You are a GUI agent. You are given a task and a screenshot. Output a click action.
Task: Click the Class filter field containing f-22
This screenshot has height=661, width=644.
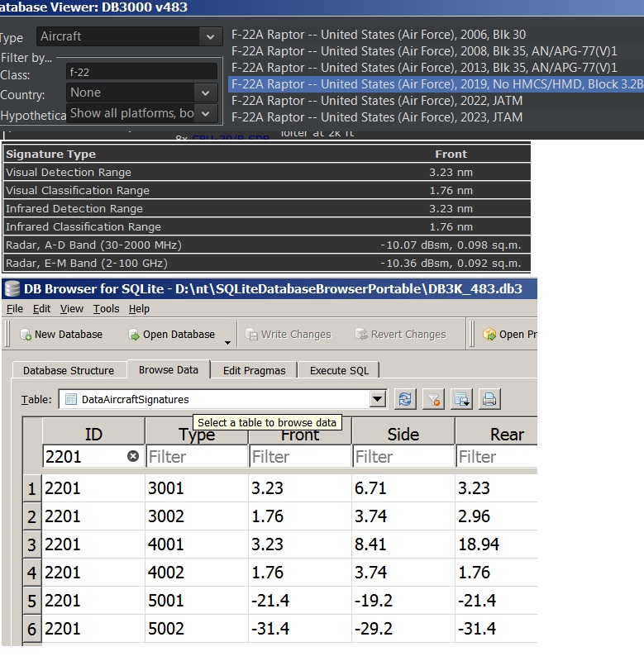(141, 72)
